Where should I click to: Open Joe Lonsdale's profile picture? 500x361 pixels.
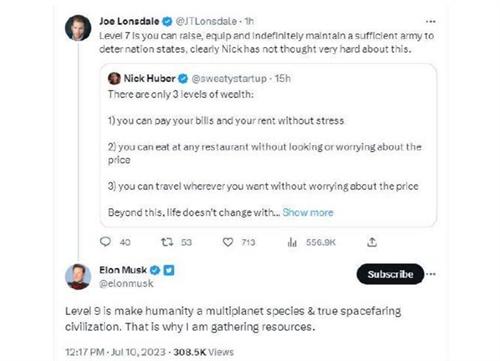78,28
